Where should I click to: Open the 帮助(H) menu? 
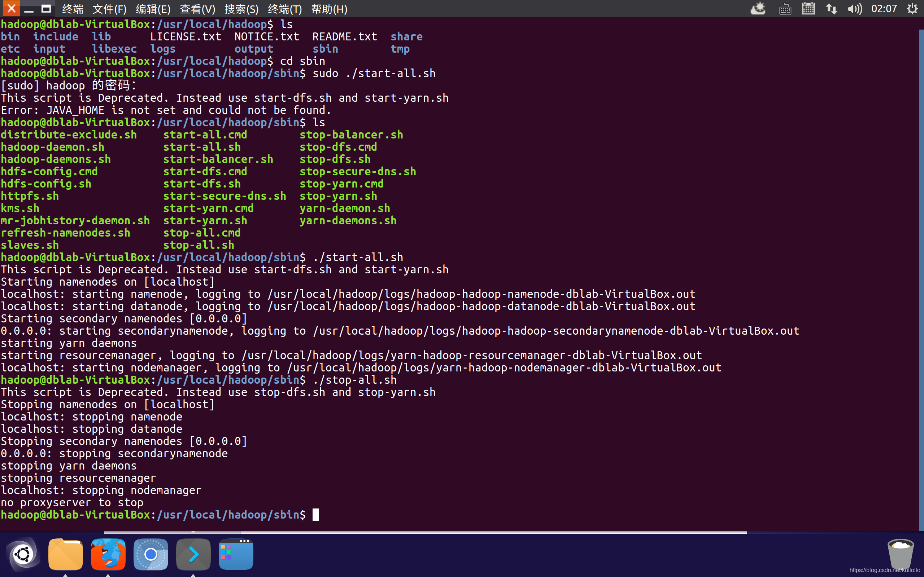point(329,9)
